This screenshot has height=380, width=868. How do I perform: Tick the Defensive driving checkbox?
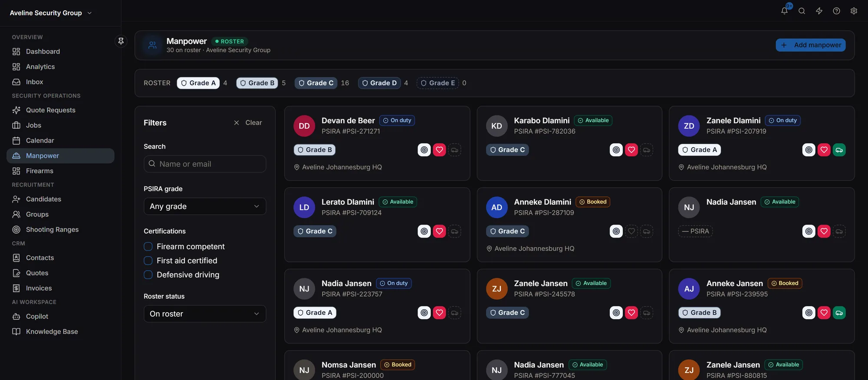pos(148,275)
